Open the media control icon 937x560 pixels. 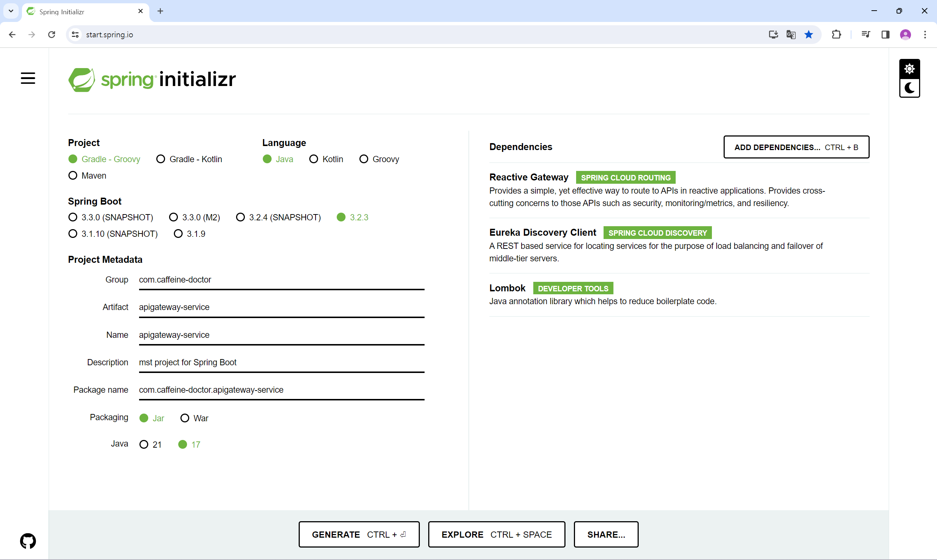(x=866, y=35)
